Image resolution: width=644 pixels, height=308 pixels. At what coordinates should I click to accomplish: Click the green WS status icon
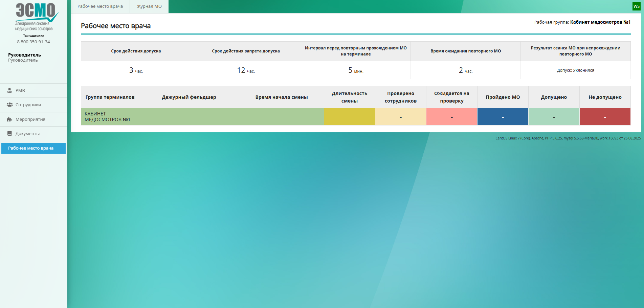(x=636, y=6)
